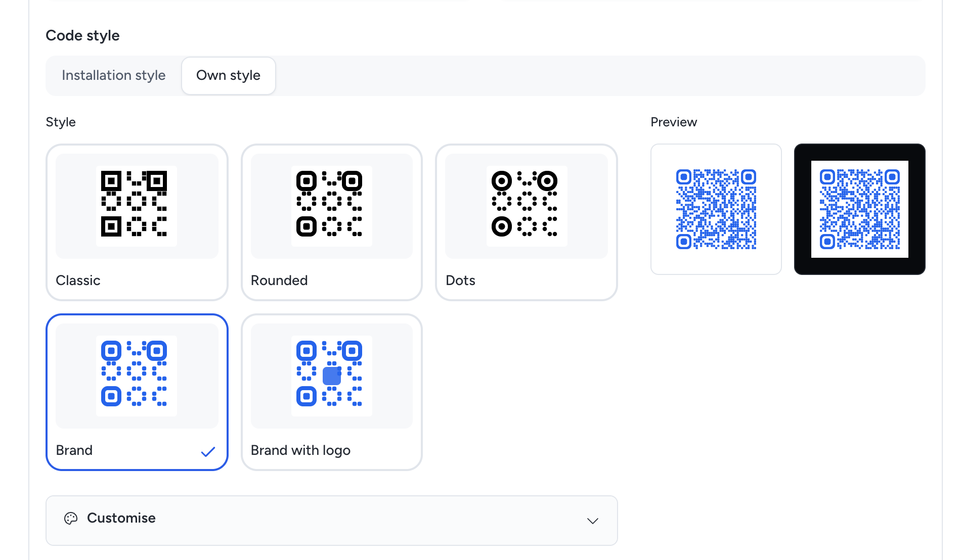This screenshot has height=560, width=961.
Task: Open the dark background QR preview
Action: coord(860,209)
